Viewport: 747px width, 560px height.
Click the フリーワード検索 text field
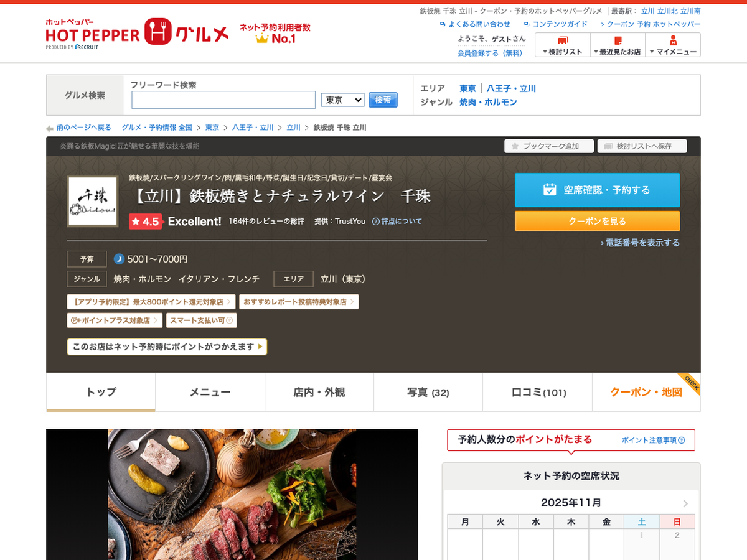(223, 100)
